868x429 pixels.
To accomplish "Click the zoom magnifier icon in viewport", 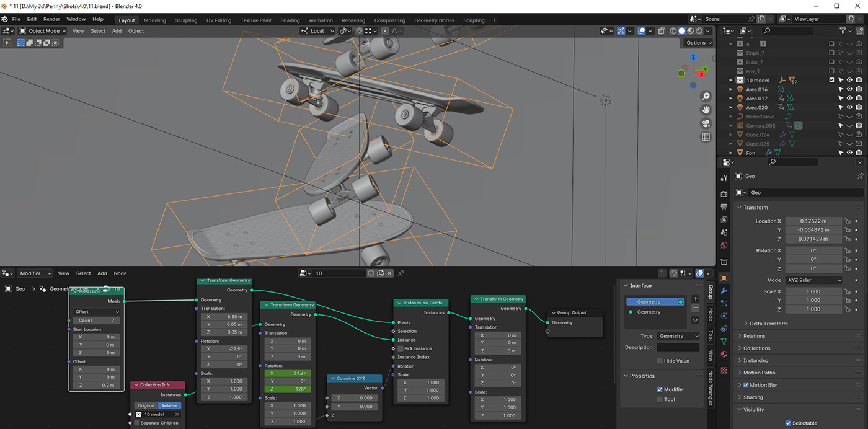I will [x=706, y=96].
